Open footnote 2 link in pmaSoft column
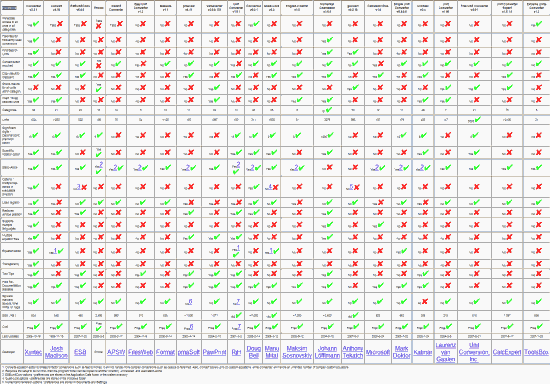Image resolution: width=550 pixels, height=384 pixels. point(188,168)
